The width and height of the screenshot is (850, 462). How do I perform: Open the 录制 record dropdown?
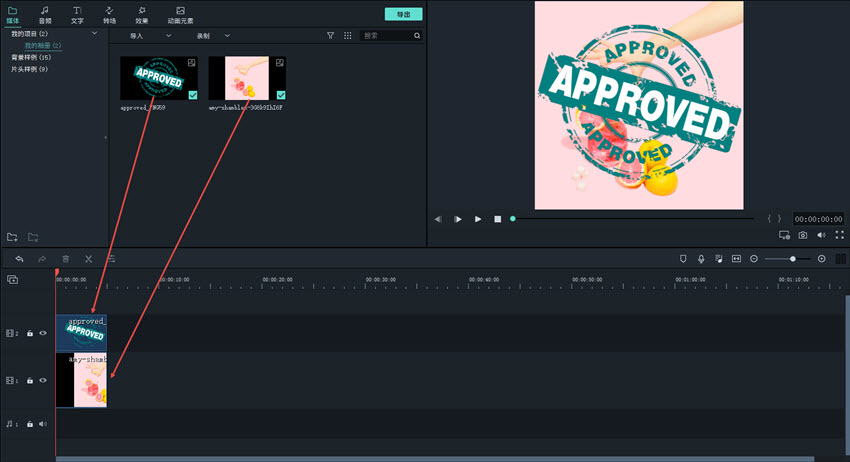pos(212,35)
